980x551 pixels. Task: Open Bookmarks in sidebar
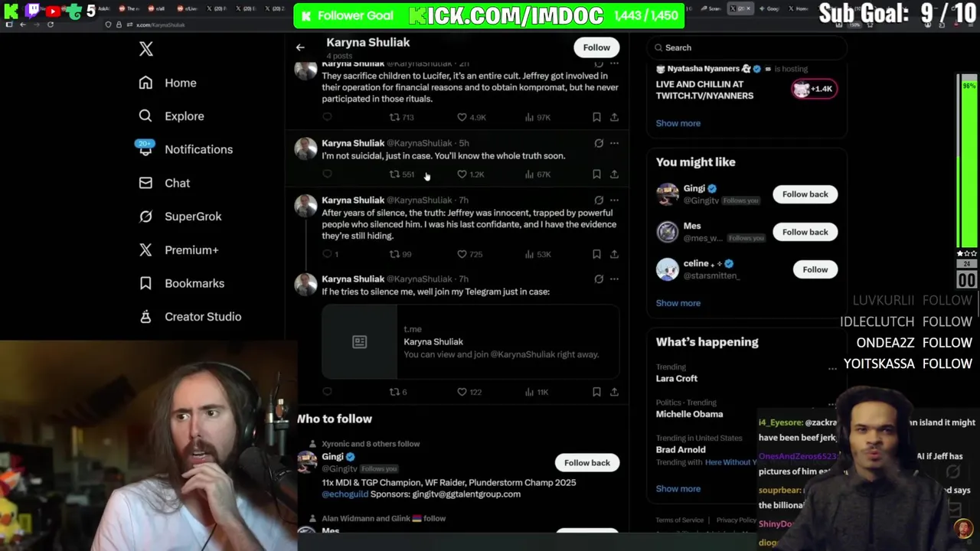(181, 283)
